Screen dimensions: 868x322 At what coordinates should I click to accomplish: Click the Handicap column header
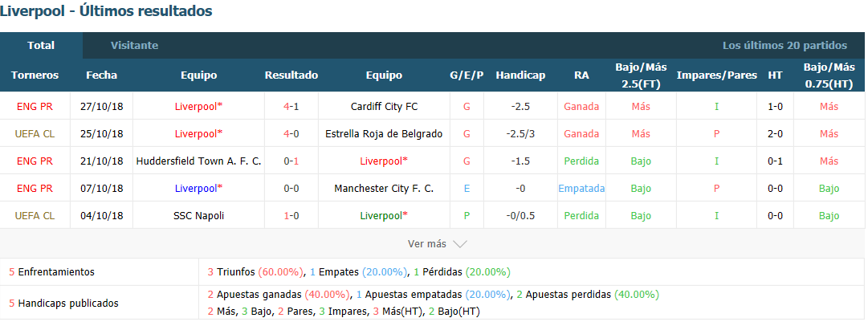point(520,75)
